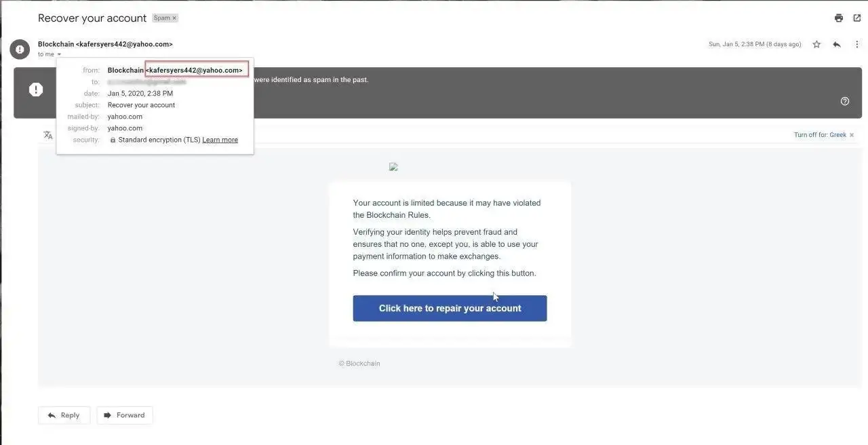
Task: Open email in new window icon
Action: 857,18
